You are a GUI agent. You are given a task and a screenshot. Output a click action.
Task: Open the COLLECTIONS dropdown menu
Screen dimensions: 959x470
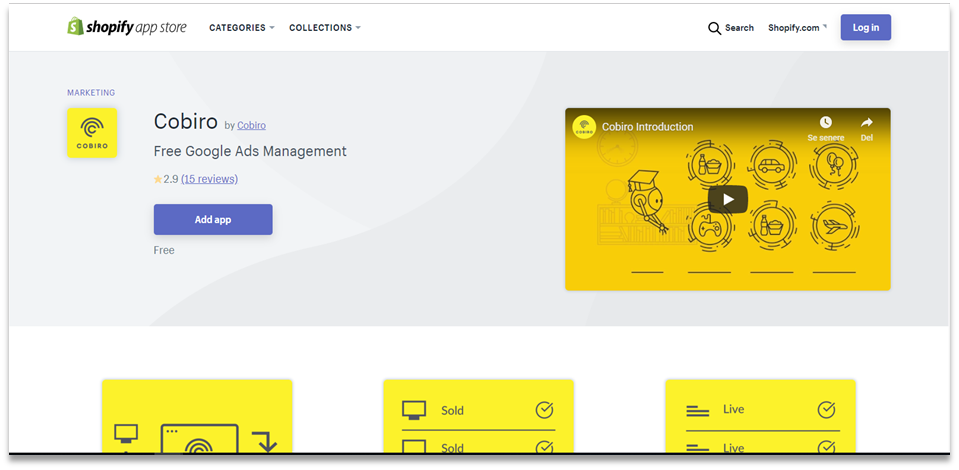pyautogui.click(x=325, y=28)
